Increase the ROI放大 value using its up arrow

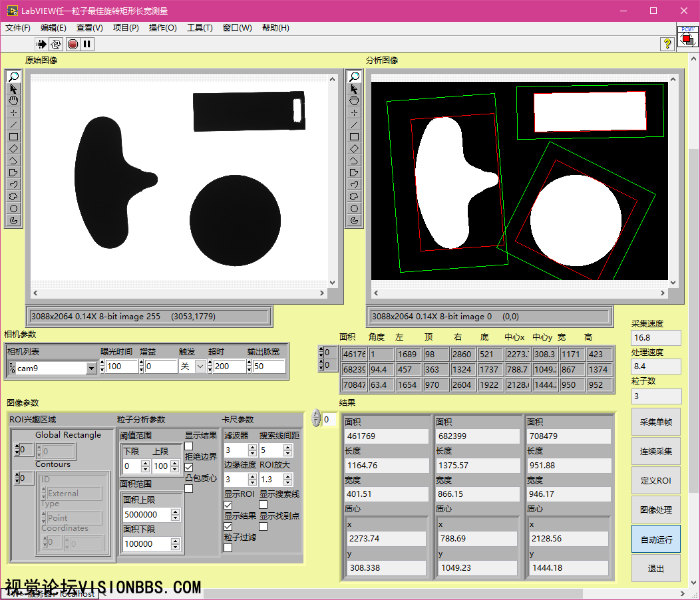point(287,476)
